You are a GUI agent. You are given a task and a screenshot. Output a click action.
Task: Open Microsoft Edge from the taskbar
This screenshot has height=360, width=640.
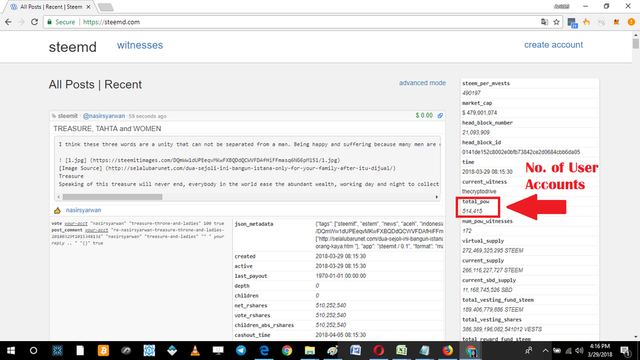264,351
